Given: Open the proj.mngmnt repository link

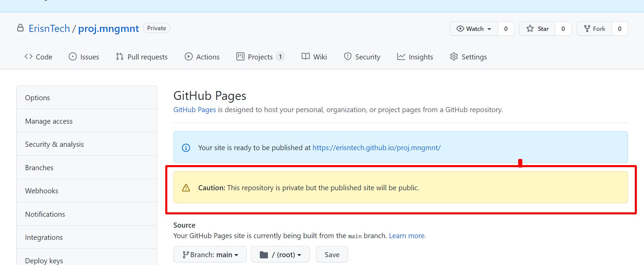Looking at the screenshot, I should [108, 29].
